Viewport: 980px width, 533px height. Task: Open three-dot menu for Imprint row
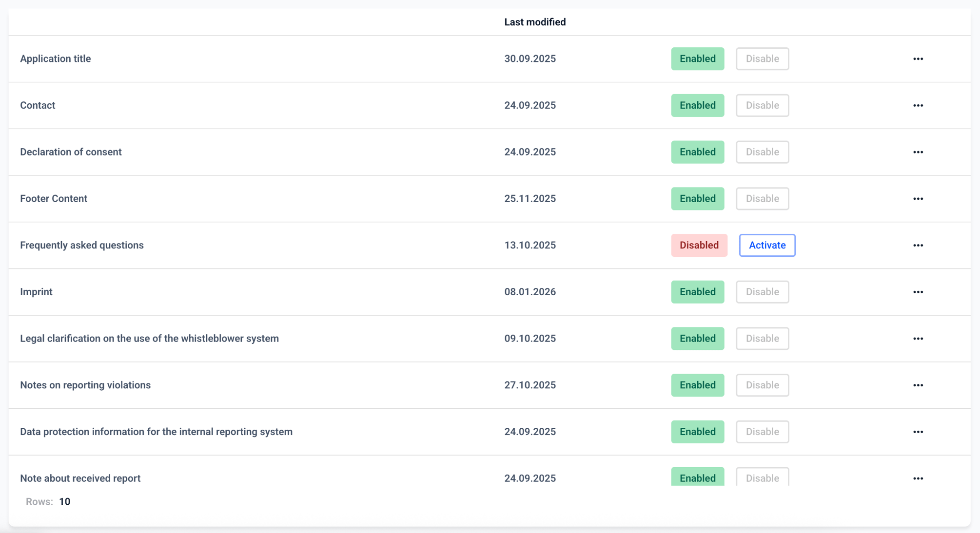(918, 292)
